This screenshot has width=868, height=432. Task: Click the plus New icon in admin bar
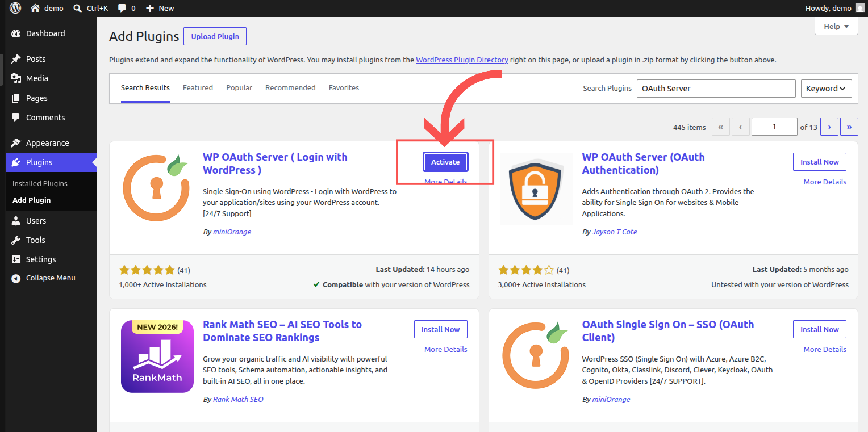pyautogui.click(x=150, y=8)
